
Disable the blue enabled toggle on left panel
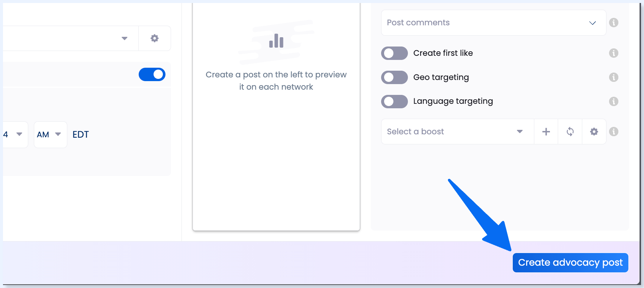(x=152, y=74)
